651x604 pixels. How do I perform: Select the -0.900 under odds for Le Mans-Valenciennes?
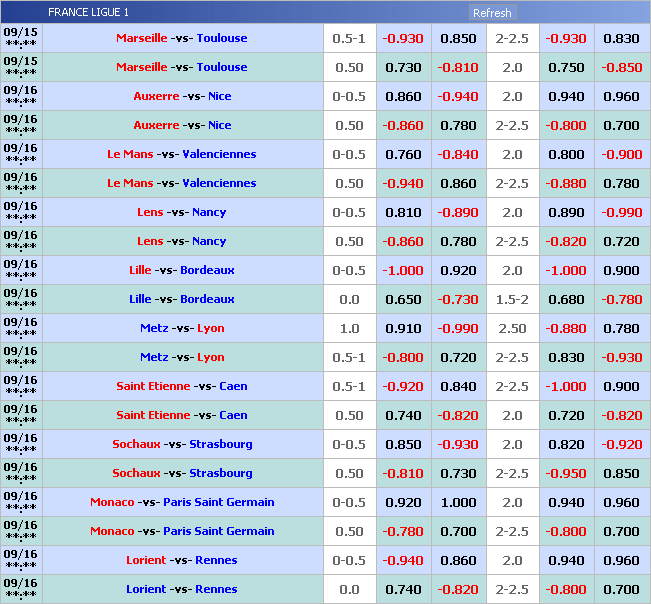click(x=621, y=154)
